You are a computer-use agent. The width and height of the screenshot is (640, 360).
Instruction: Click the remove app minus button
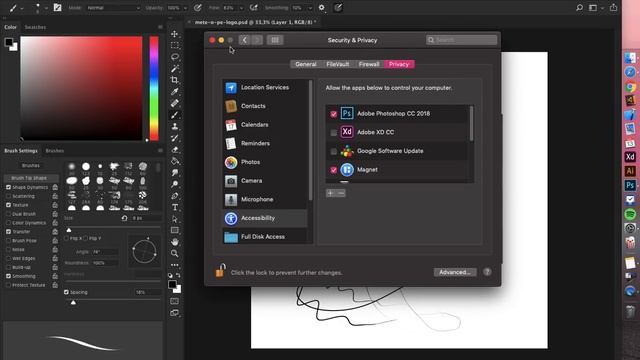click(341, 193)
